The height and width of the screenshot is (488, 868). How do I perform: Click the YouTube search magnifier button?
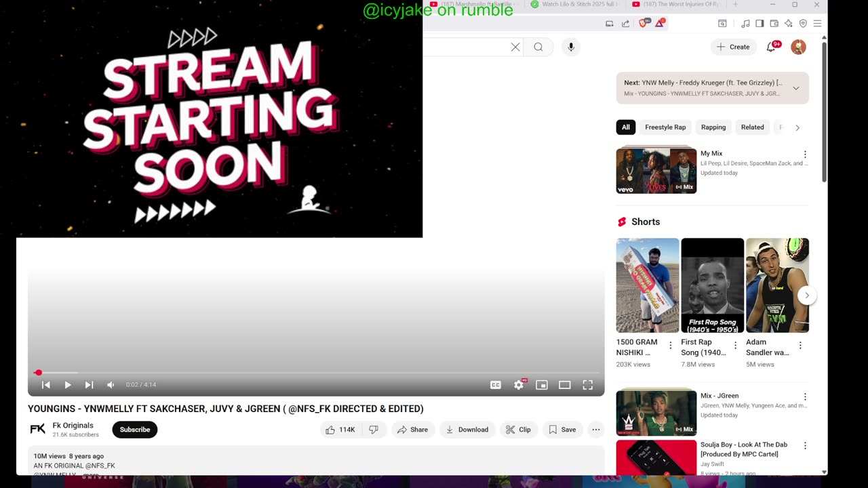click(538, 47)
